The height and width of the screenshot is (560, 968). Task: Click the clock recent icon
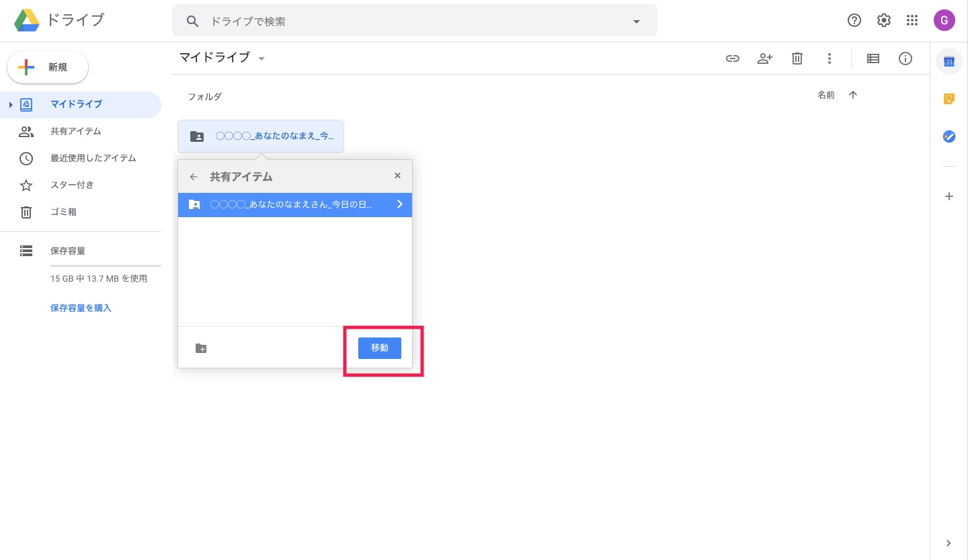26,159
